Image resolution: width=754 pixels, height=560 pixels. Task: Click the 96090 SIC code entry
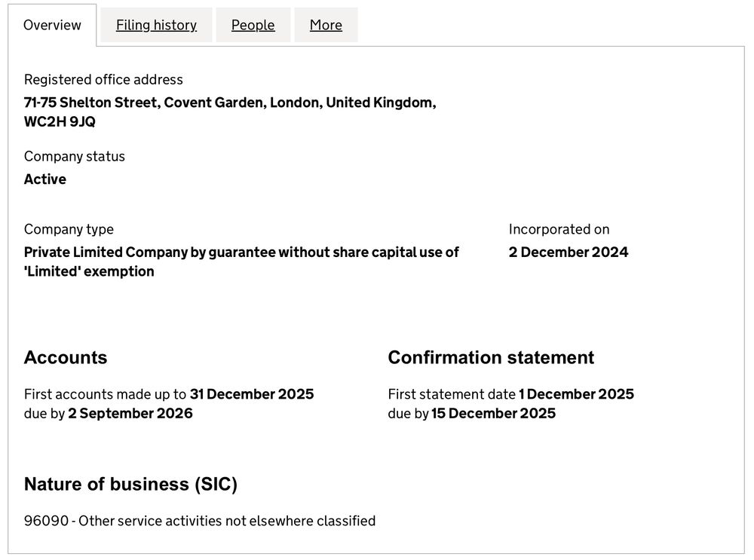pos(200,521)
